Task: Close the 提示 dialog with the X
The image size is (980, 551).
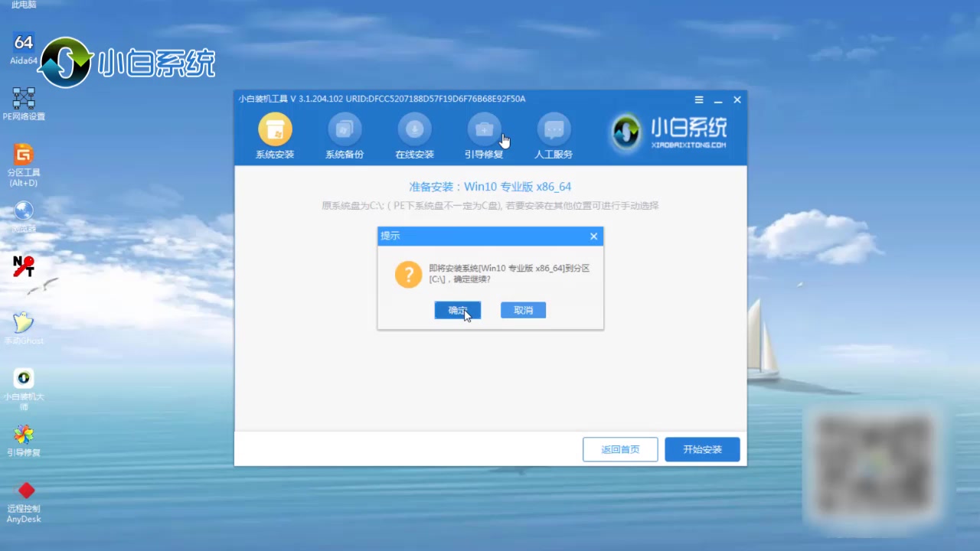Action: coord(593,236)
